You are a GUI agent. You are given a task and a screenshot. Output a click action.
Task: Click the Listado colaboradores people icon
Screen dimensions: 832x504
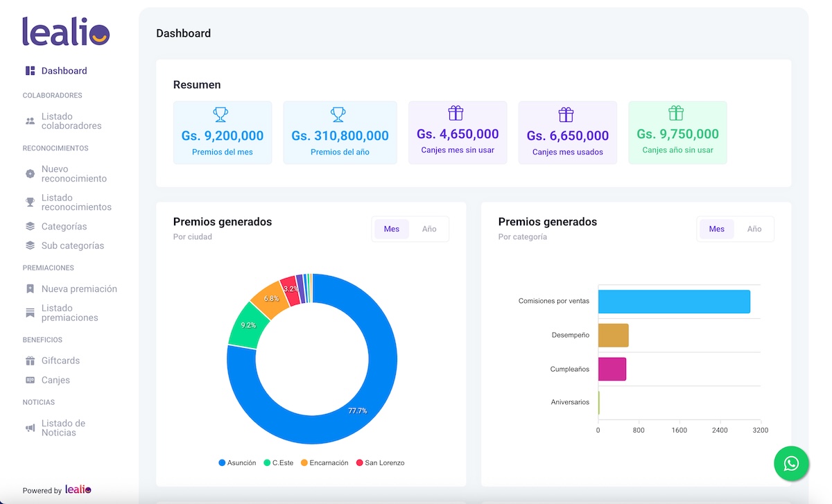(x=30, y=121)
